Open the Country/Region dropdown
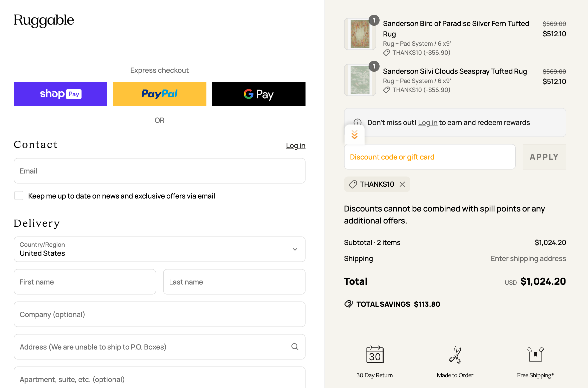Viewport: 588px width, 388px height. pos(160,249)
